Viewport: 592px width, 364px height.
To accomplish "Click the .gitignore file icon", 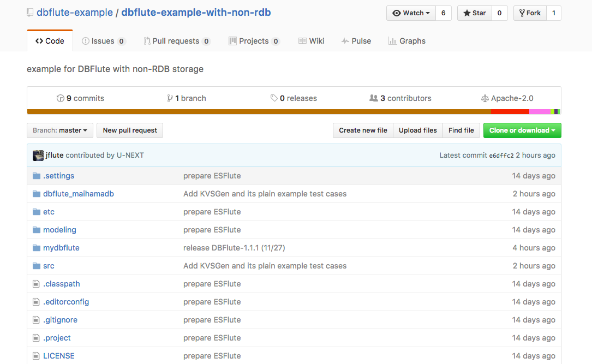I will pos(36,320).
